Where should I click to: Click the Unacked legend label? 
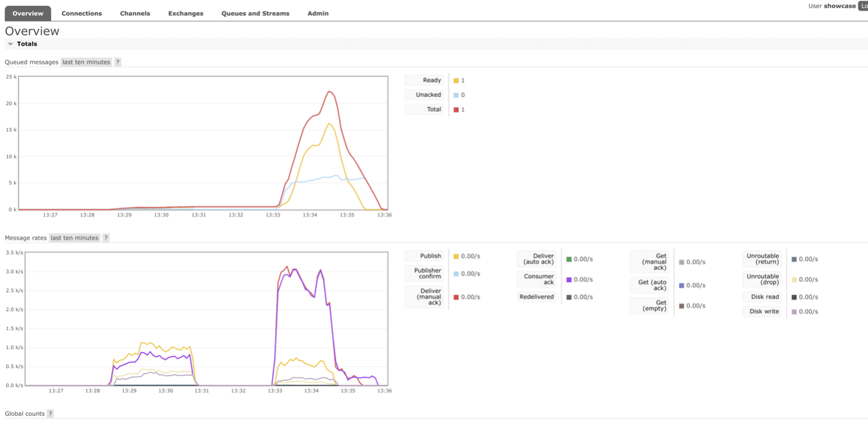tap(428, 95)
